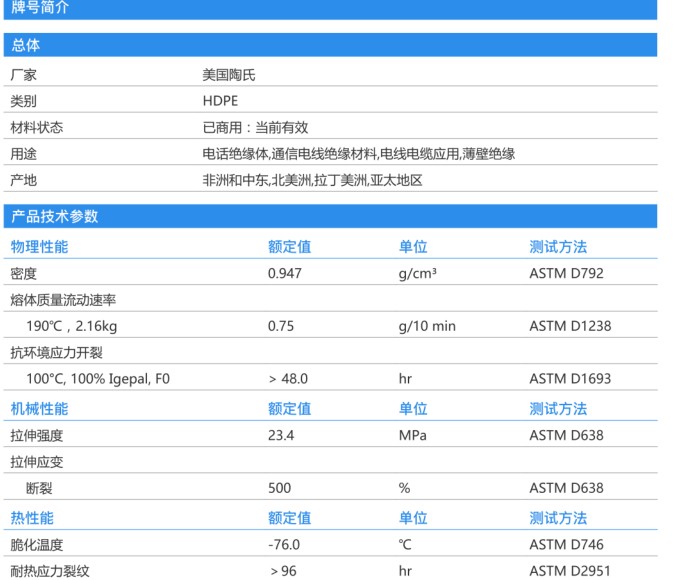Click the 总体 section header
The image size is (689, 580).
click(x=330, y=45)
